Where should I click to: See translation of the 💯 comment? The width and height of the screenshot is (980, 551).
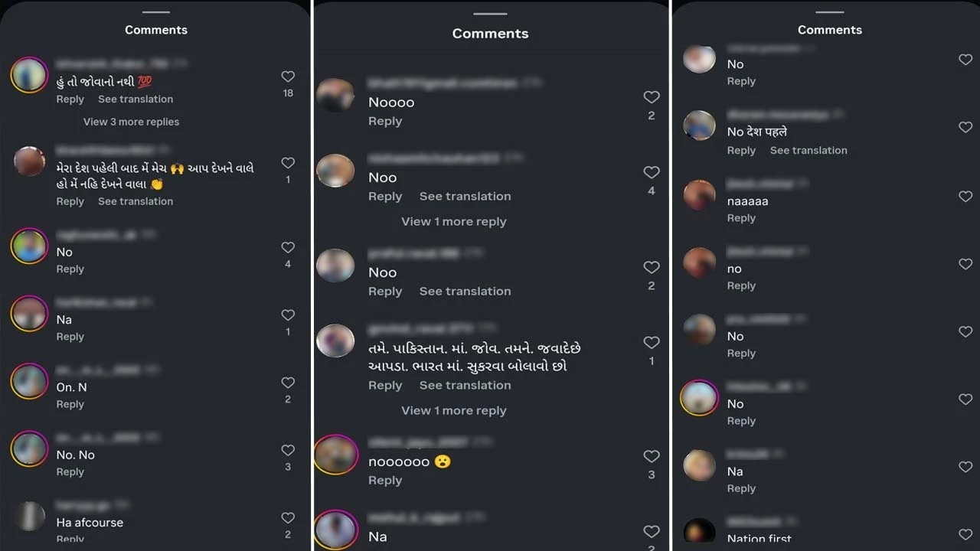click(136, 99)
